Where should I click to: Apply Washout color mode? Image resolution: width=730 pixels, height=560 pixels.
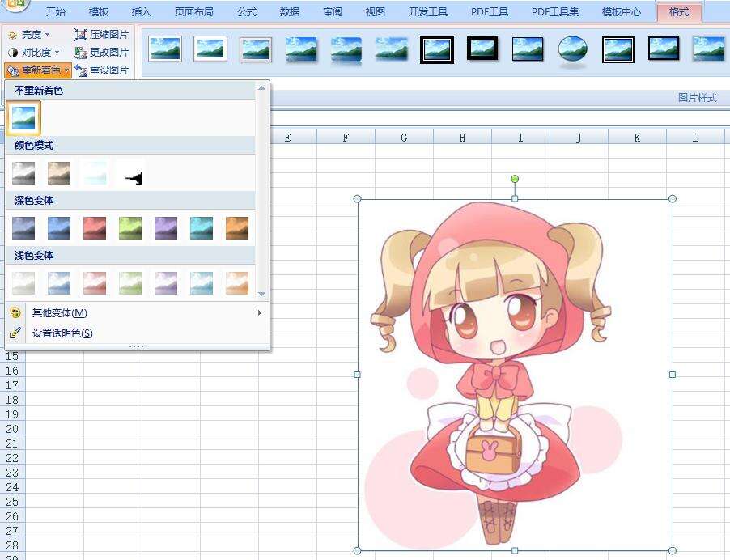[x=95, y=173]
